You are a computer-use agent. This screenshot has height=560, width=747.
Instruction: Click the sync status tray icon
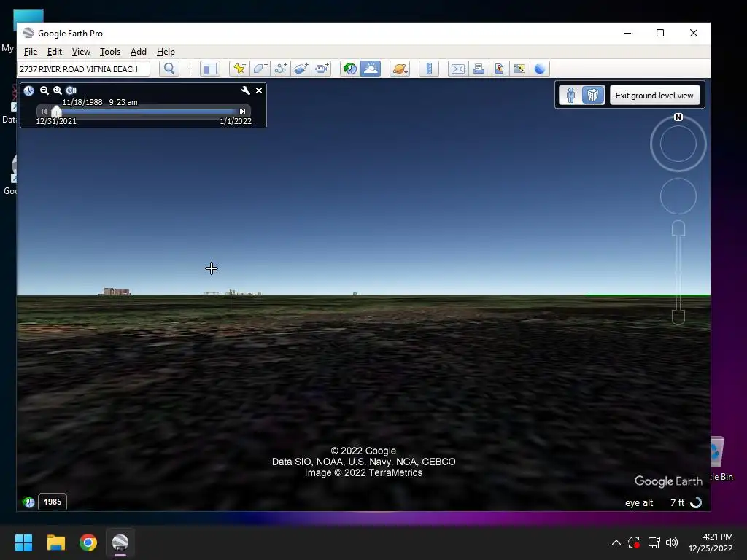coord(634,542)
